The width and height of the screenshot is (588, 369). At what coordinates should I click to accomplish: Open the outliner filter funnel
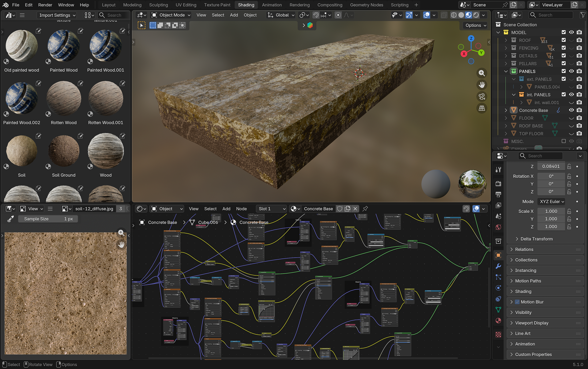pyautogui.click(x=582, y=15)
